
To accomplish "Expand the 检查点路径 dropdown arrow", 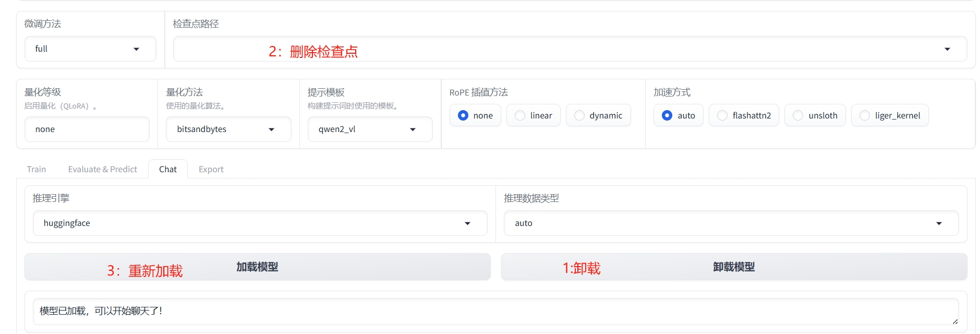I will pos(947,49).
